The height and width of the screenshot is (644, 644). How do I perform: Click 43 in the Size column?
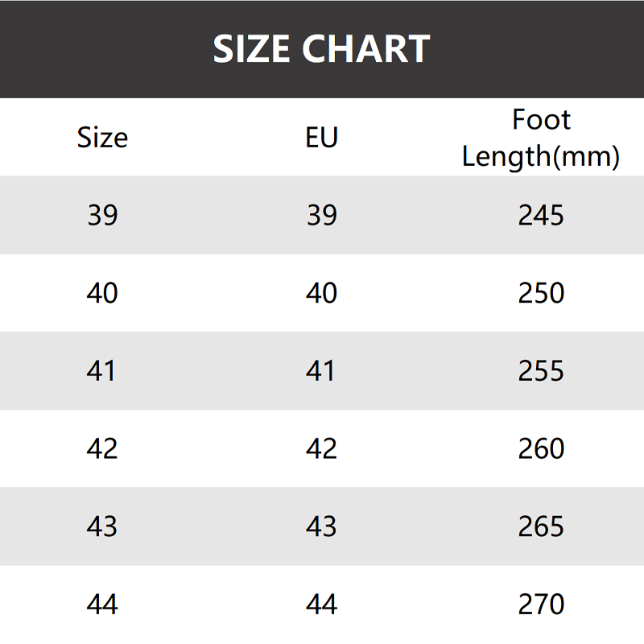[102, 526]
